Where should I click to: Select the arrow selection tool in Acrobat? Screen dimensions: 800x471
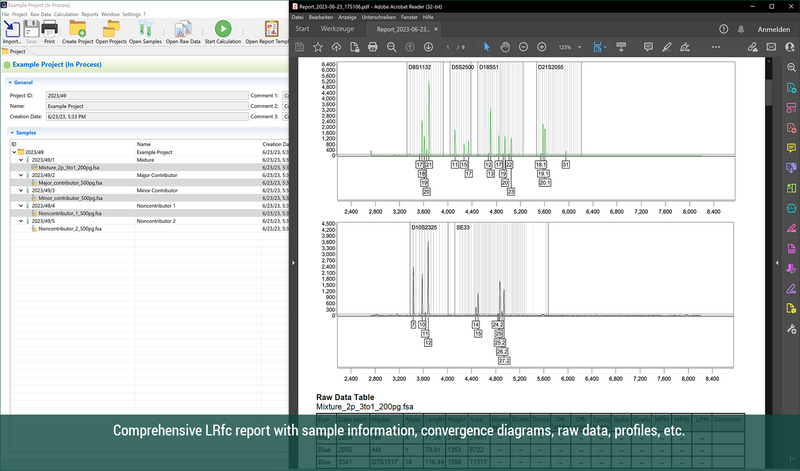486,47
